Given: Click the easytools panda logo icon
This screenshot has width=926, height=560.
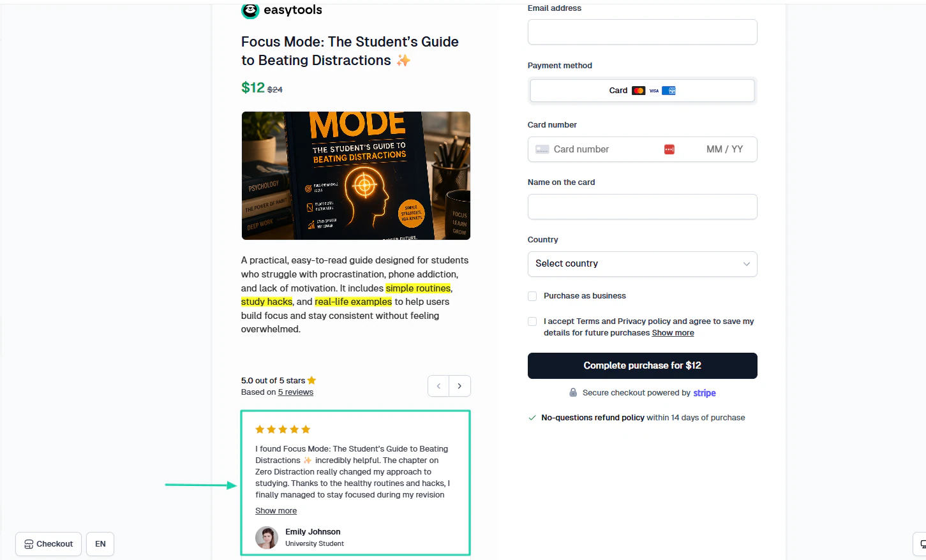Looking at the screenshot, I should [x=250, y=10].
